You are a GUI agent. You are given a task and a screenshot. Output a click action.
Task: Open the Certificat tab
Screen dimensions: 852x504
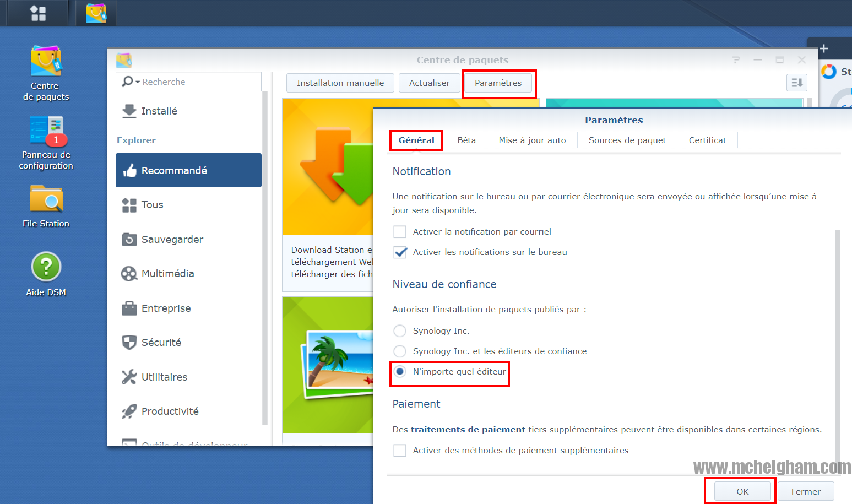(x=707, y=140)
